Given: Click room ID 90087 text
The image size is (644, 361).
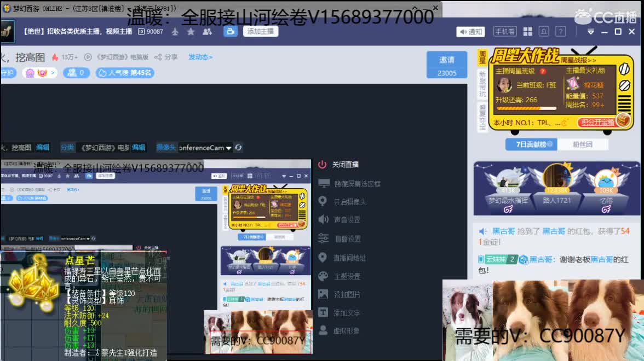Looking at the screenshot, I should [x=154, y=32].
